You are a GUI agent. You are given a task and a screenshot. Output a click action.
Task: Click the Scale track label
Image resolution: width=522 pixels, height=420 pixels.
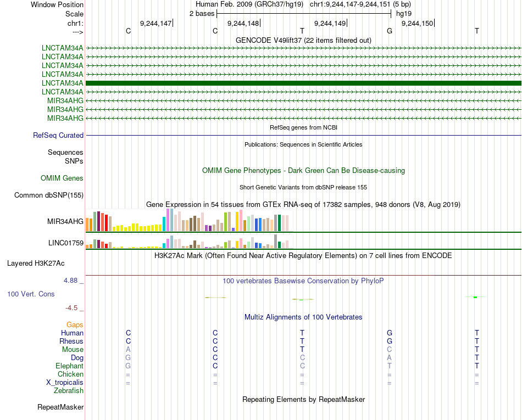coord(74,14)
